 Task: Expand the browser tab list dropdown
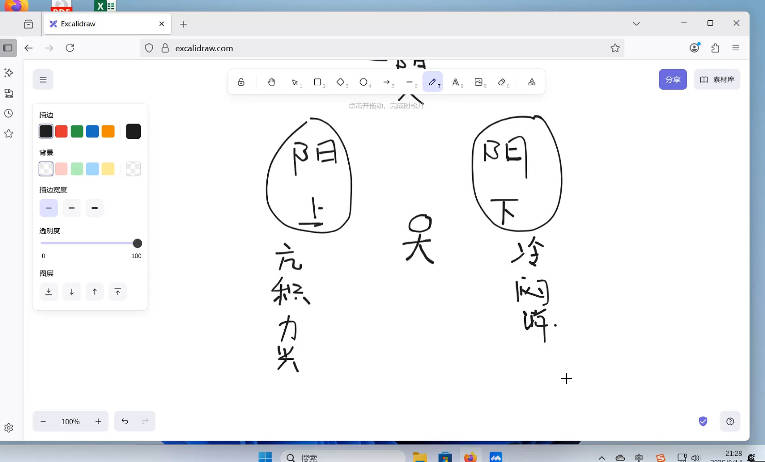637,23
